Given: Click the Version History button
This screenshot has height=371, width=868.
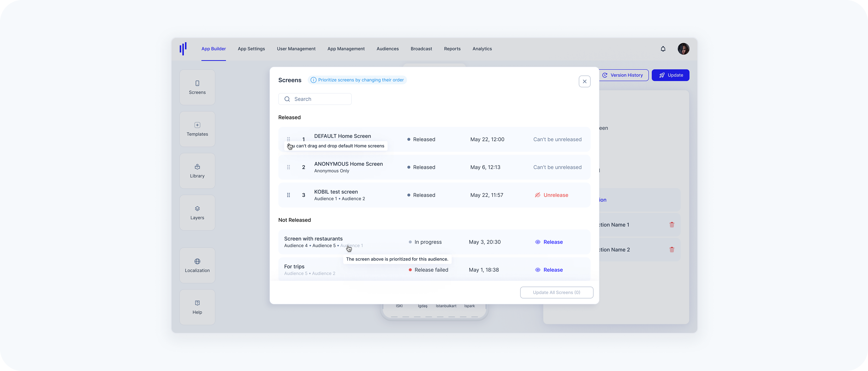Looking at the screenshot, I should [623, 75].
